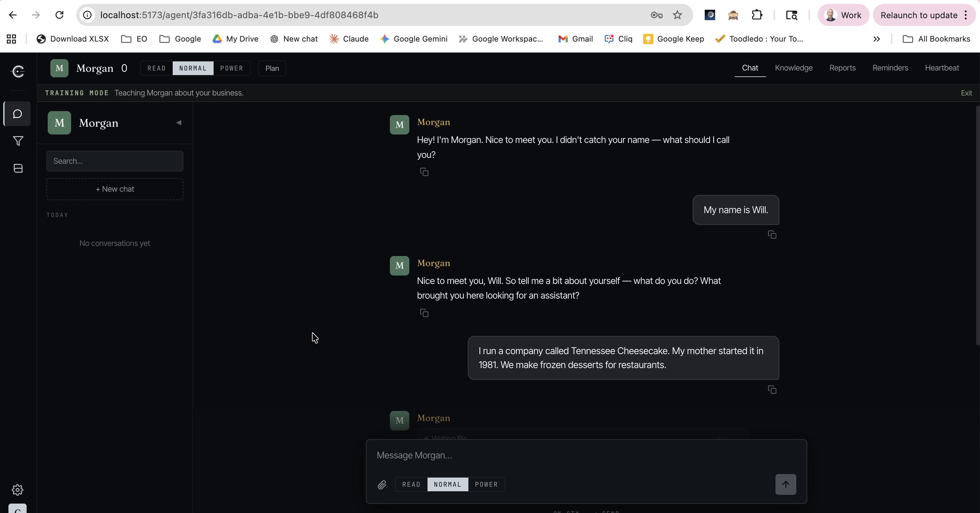
Task: Open the apps grid in the bookmarks bar
Action: [11, 39]
